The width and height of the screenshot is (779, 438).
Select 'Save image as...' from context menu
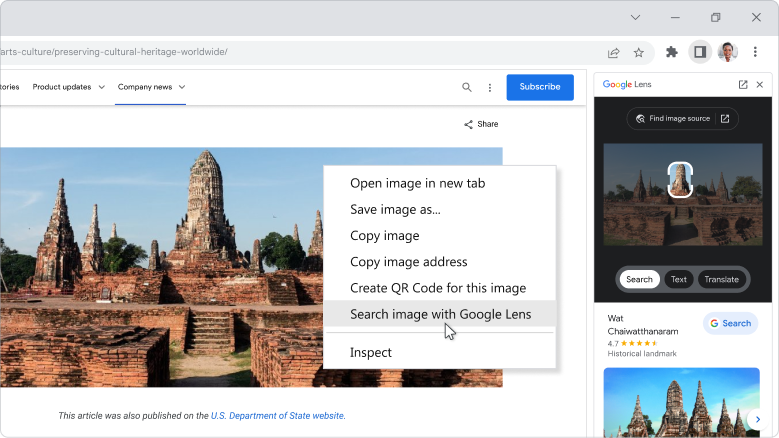(395, 210)
